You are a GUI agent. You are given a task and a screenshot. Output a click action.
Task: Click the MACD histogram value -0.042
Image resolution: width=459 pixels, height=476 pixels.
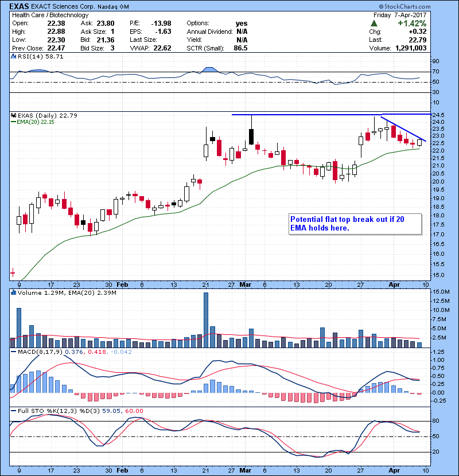click(x=121, y=352)
